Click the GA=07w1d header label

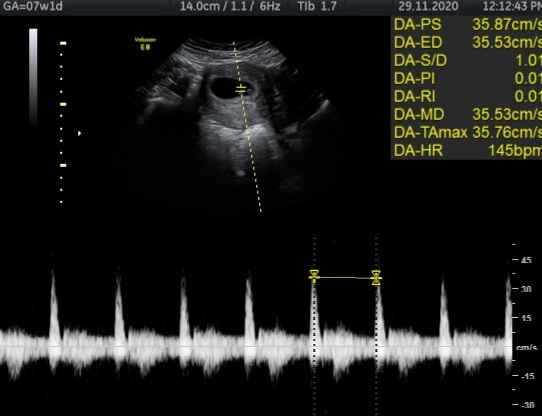tap(33, 6)
